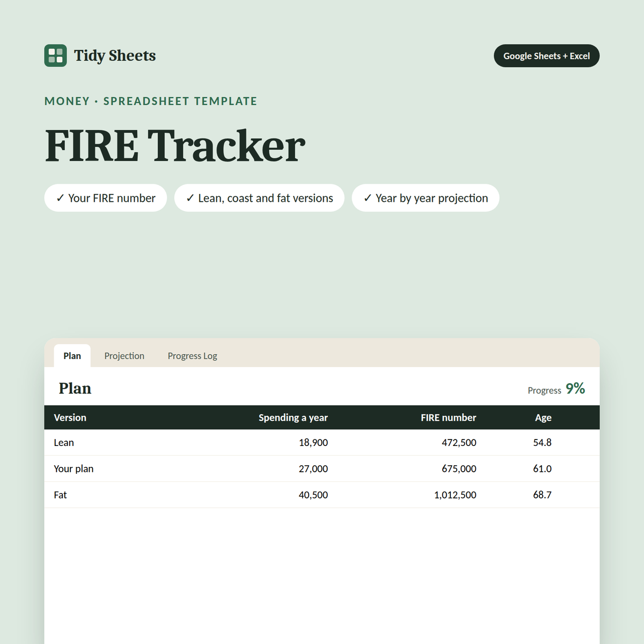Click the 1,012,500 FIRE number cell
The image size is (644, 644).
tap(455, 495)
